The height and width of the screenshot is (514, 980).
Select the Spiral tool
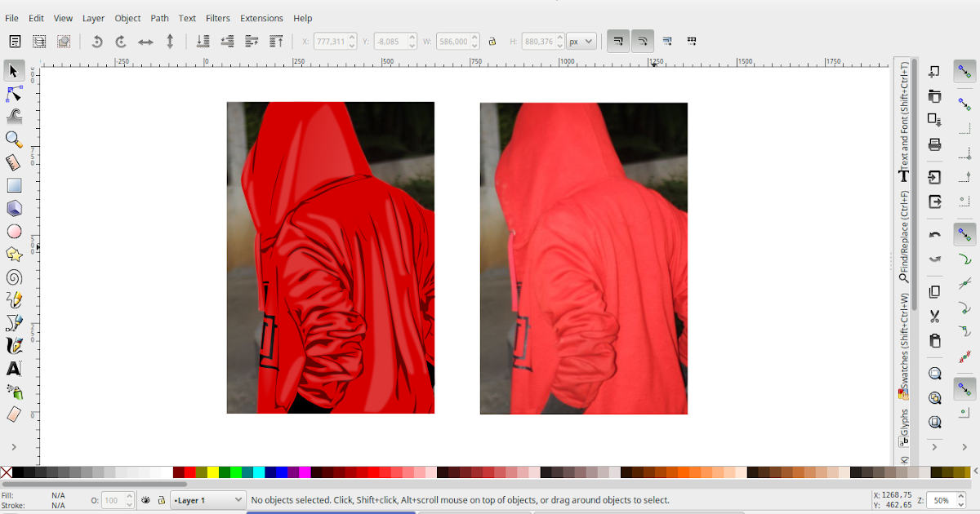(14, 277)
